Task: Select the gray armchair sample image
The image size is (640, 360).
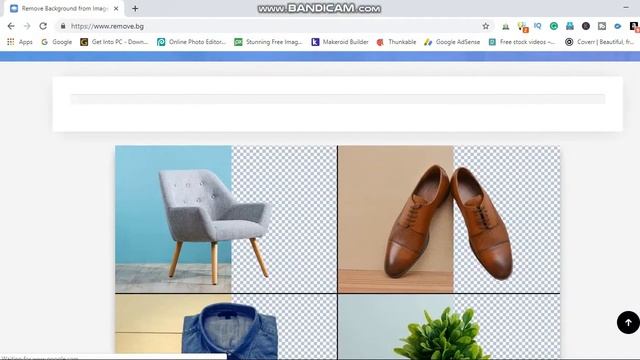Action: 226,219
